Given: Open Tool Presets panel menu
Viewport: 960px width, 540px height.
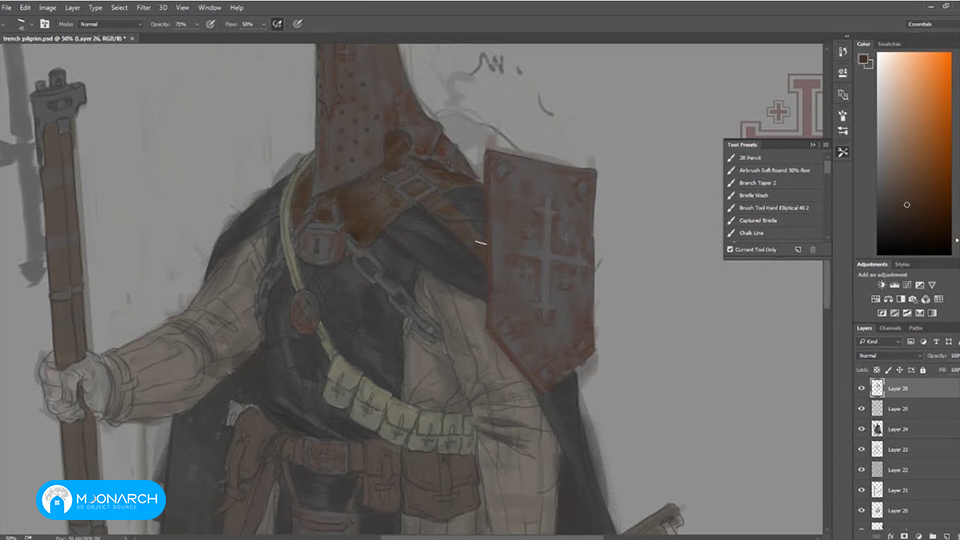Looking at the screenshot, I should (825, 145).
